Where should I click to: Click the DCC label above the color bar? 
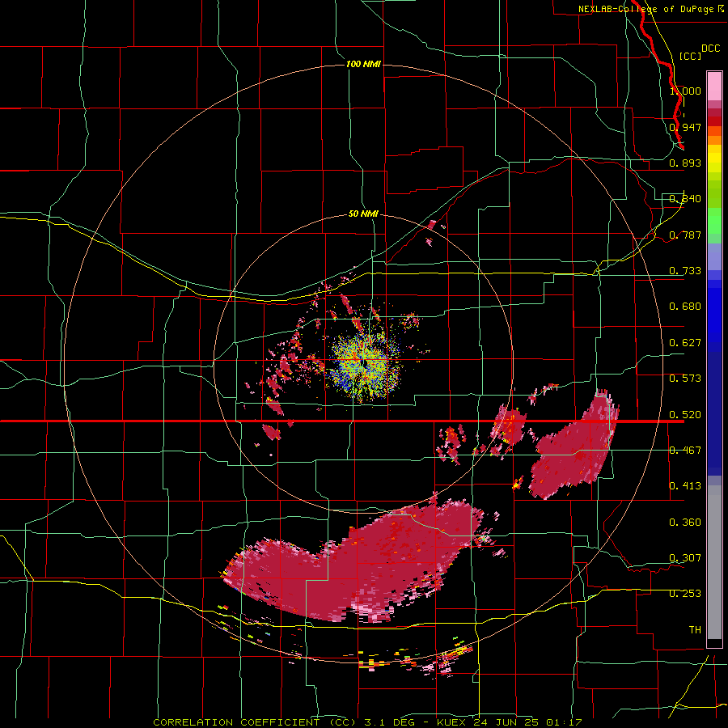coord(711,49)
